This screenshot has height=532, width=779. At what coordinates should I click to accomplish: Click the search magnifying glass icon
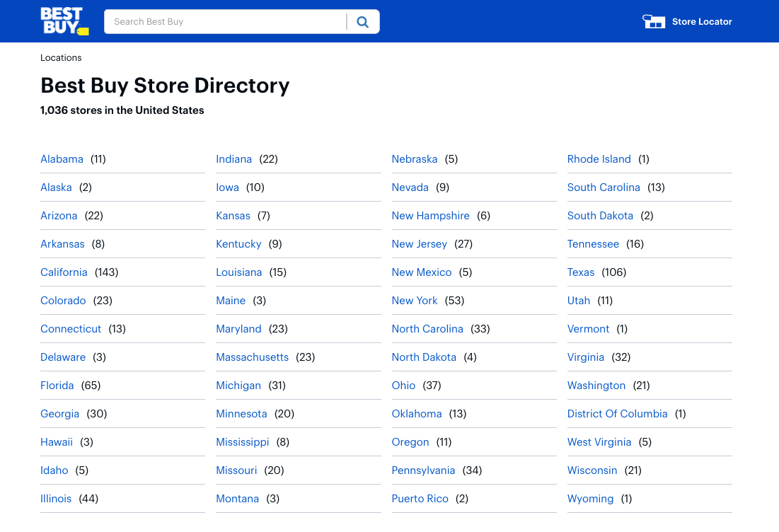[x=363, y=22]
